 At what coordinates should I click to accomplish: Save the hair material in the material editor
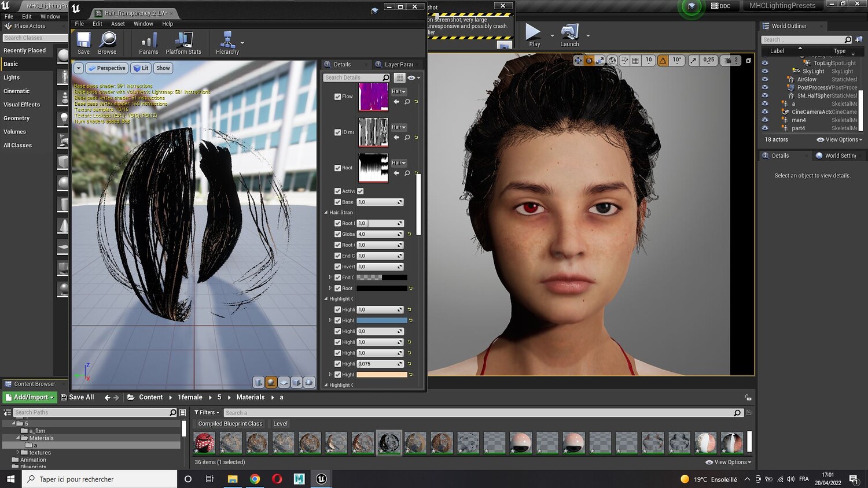point(83,43)
